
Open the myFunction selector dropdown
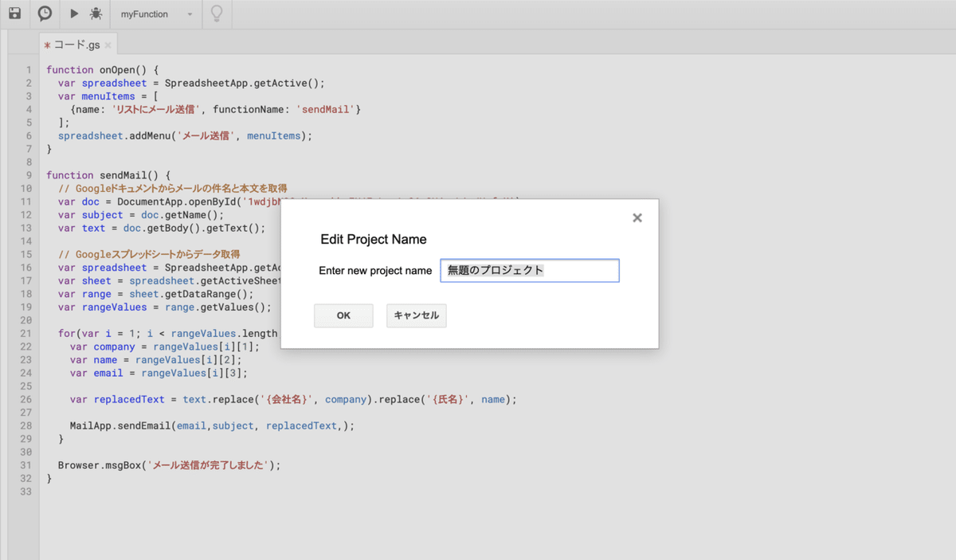[x=156, y=14]
